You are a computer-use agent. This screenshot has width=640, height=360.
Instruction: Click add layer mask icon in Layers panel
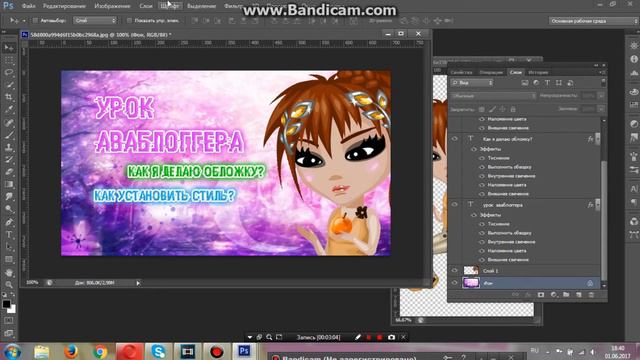pos(541,295)
